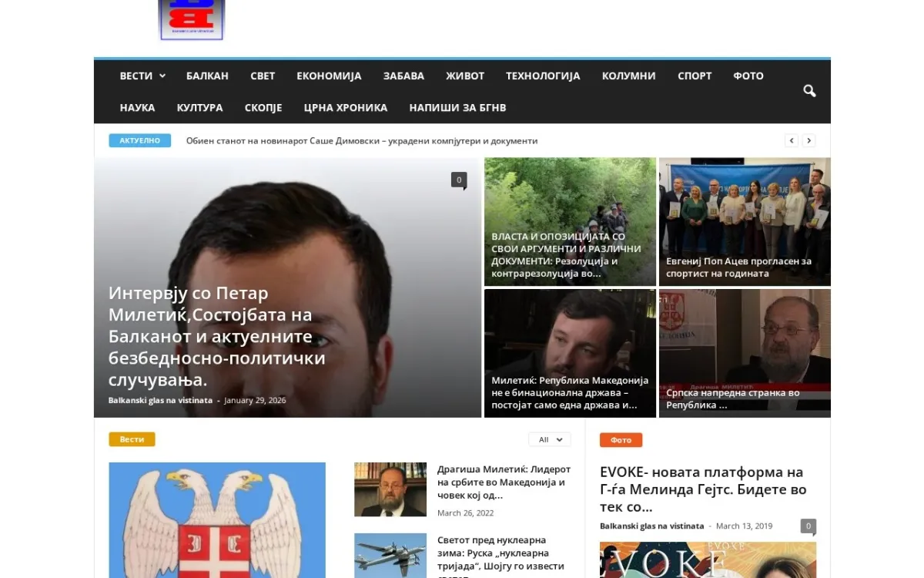Viewport: 924px width, 578px height.
Task: Click Balkanski glas na vistinata author under interview
Action: pyautogui.click(x=160, y=400)
